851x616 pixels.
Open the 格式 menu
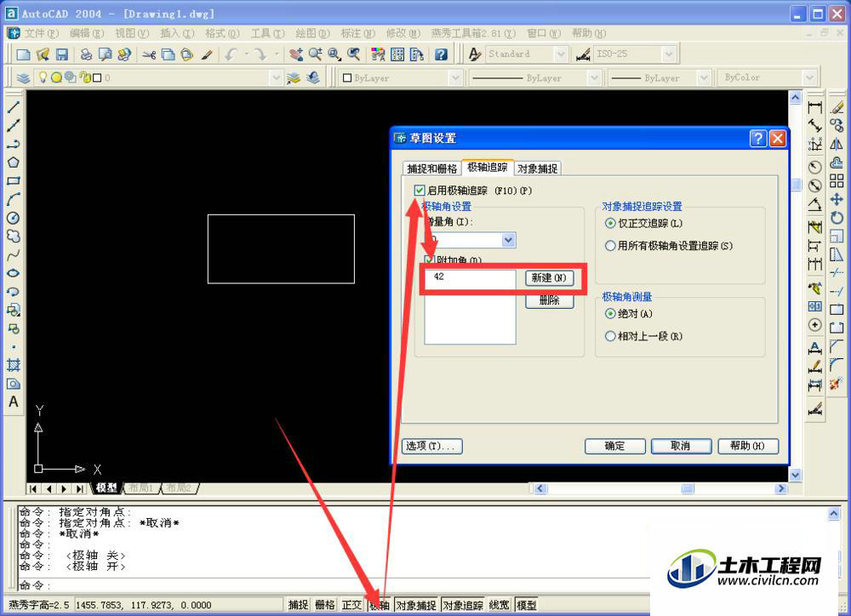(222, 33)
